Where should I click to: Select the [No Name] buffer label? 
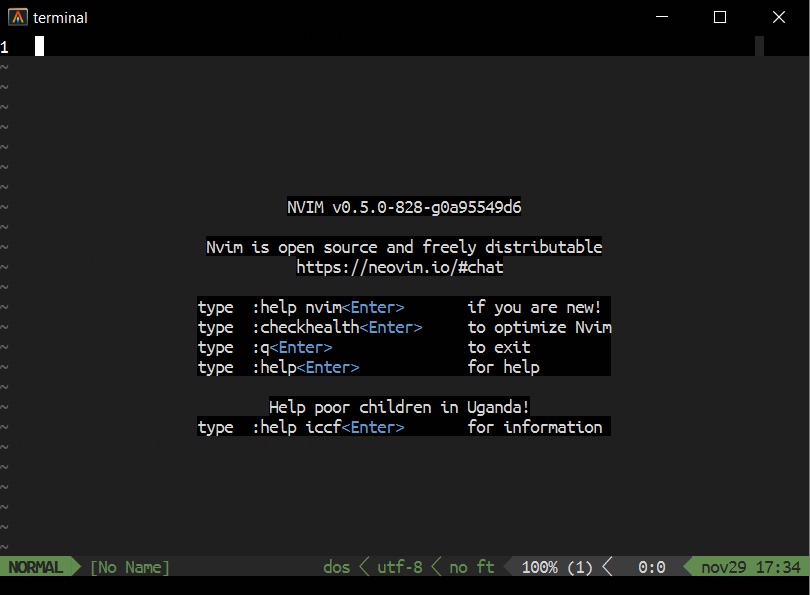tap(128, 566)
